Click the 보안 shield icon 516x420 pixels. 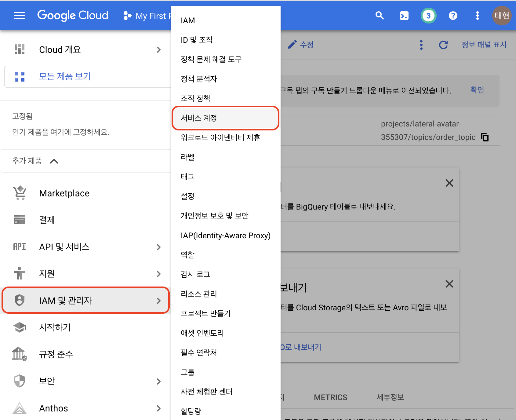(20, 381)
